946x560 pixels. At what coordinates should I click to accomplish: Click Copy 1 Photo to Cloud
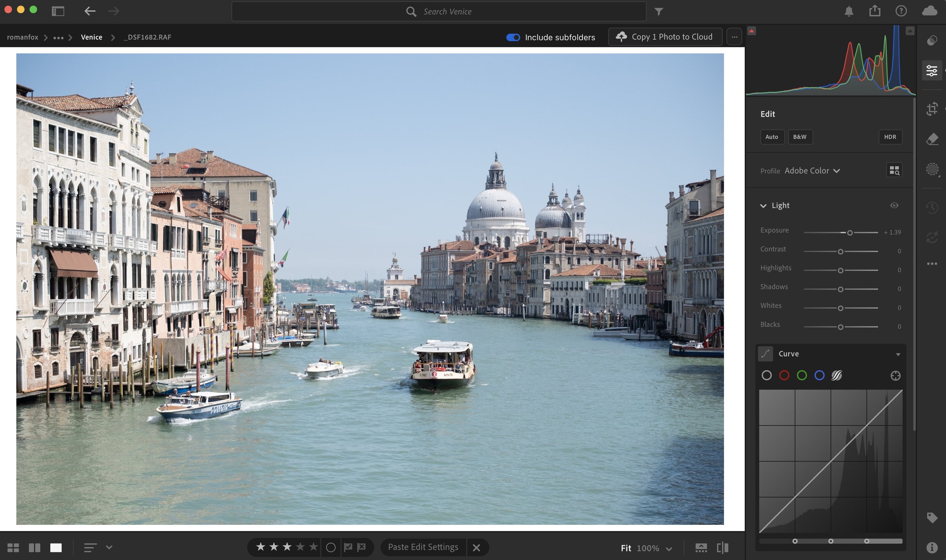click(x=665, y=37)
